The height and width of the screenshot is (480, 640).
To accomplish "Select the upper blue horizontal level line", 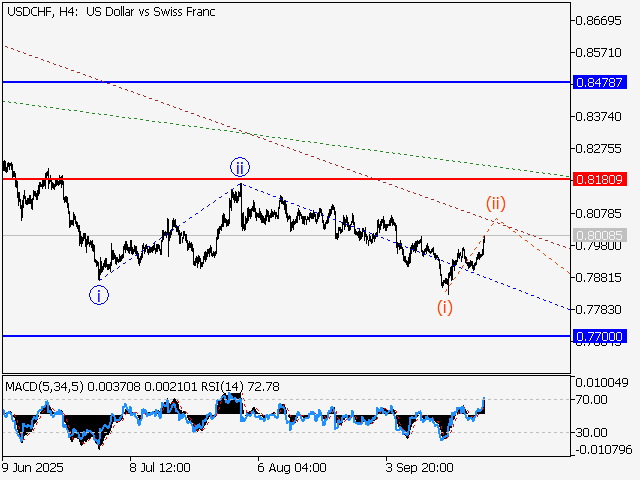I will coord(300,81).
